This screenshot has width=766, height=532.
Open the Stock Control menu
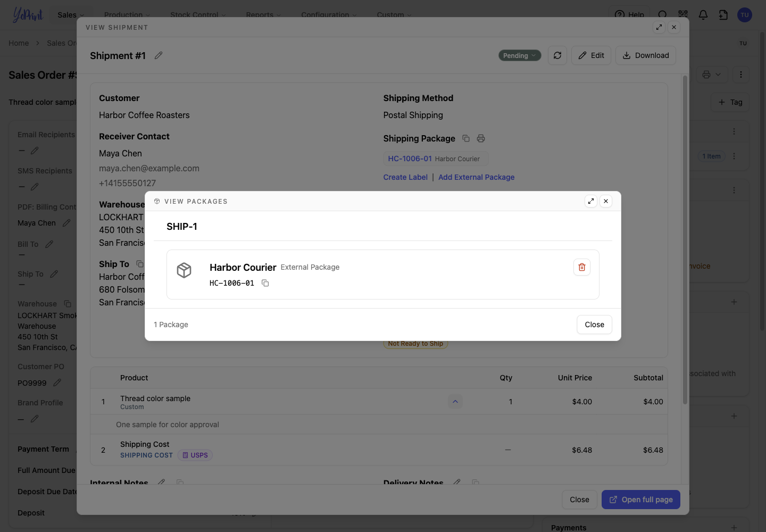[x=198, y=15]
